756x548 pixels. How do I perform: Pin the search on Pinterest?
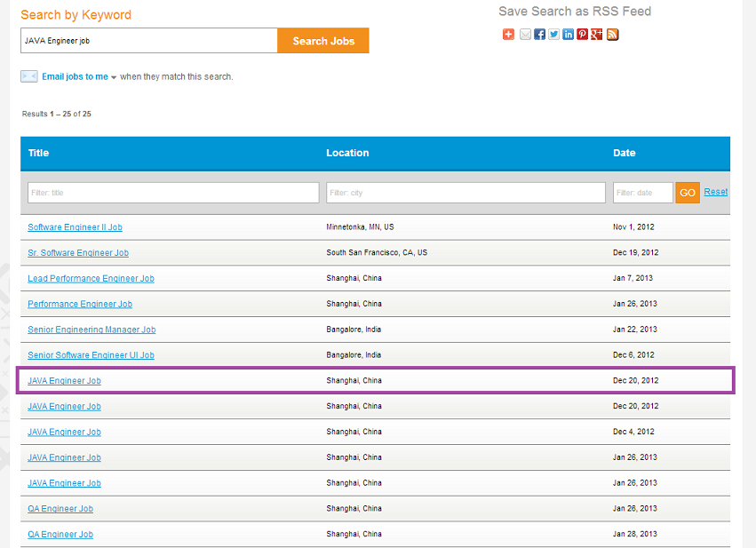(583, 35)
